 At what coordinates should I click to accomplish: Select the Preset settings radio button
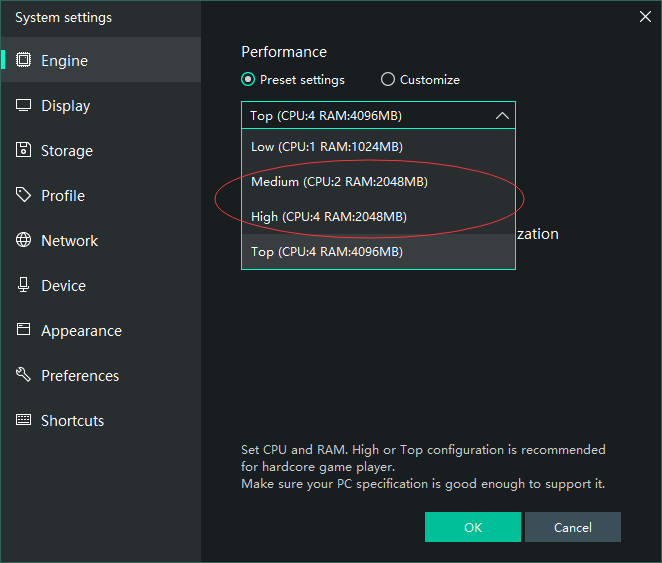[249, 80]
